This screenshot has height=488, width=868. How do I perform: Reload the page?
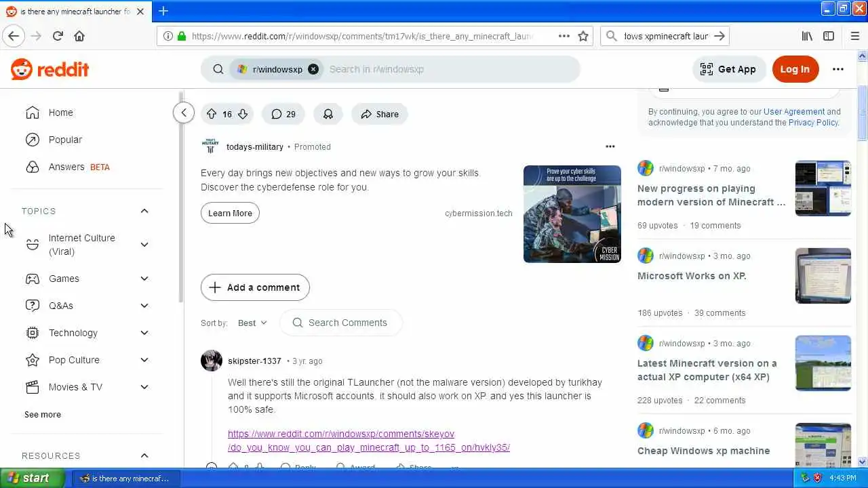pos(58,36)
